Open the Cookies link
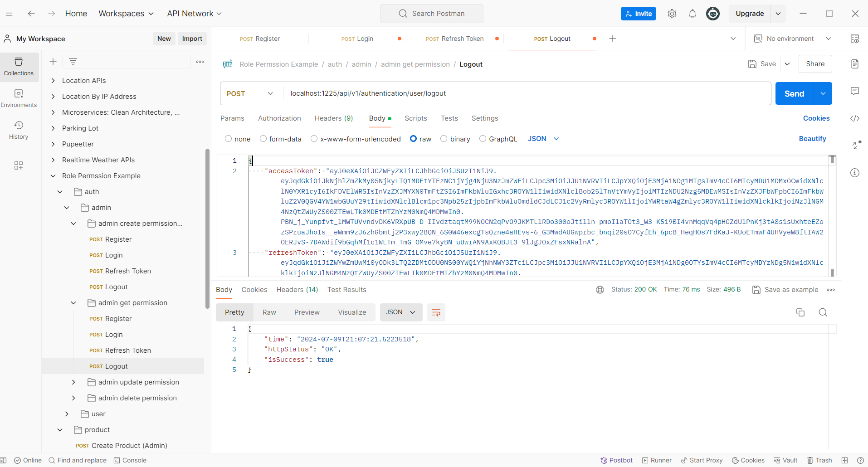 pyautogui.click(x=816, y=118)
